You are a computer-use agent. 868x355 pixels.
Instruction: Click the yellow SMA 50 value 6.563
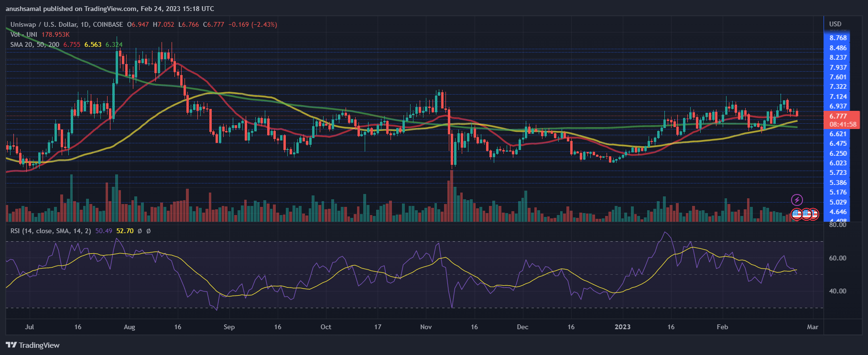93,44
